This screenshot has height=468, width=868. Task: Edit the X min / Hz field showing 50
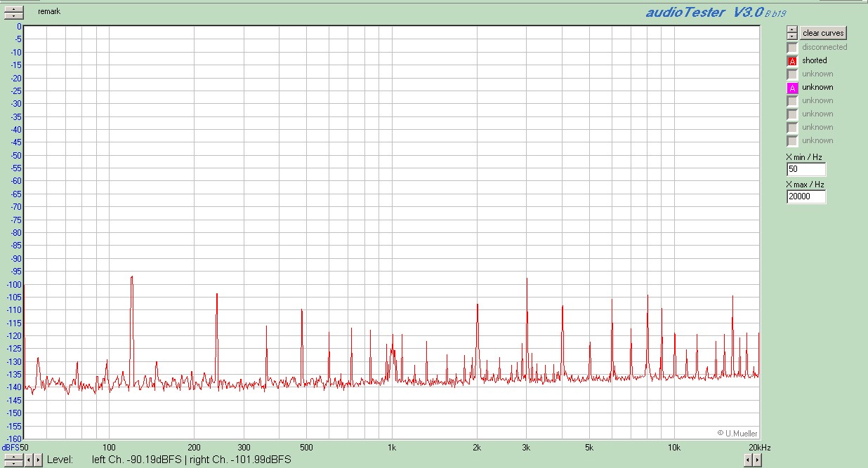click(x=806, y=170)
